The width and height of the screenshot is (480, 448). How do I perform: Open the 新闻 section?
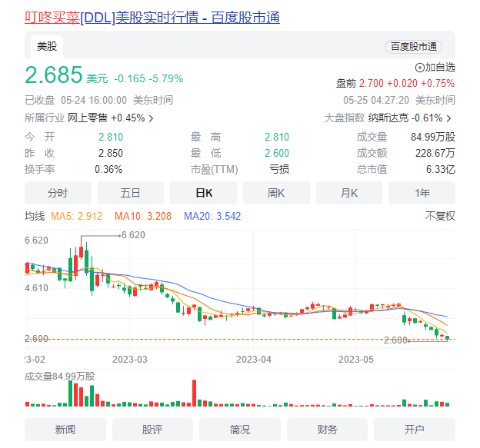coord(65,430)
